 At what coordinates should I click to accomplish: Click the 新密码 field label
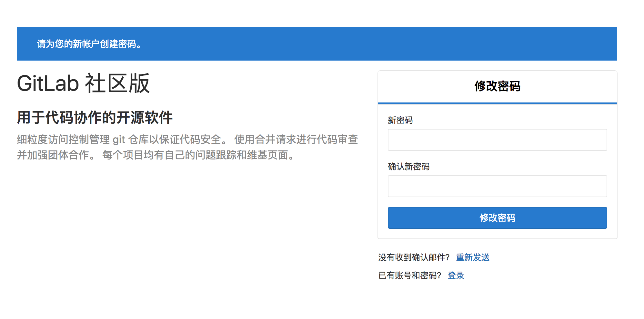tap(400, 120)
